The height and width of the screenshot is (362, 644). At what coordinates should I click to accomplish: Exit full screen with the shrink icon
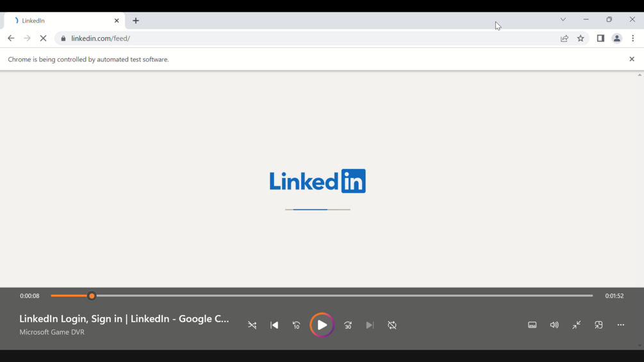click(x=577, y=325)
